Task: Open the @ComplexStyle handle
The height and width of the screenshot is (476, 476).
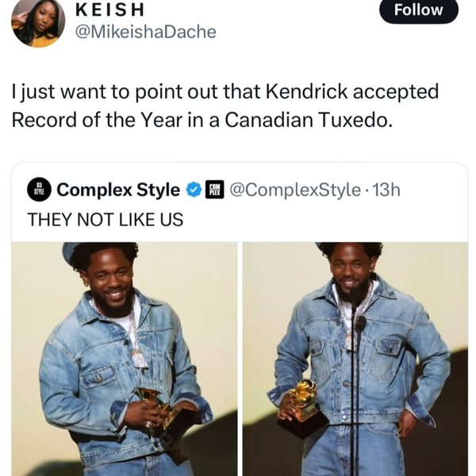Action: [x=295, y=190]
